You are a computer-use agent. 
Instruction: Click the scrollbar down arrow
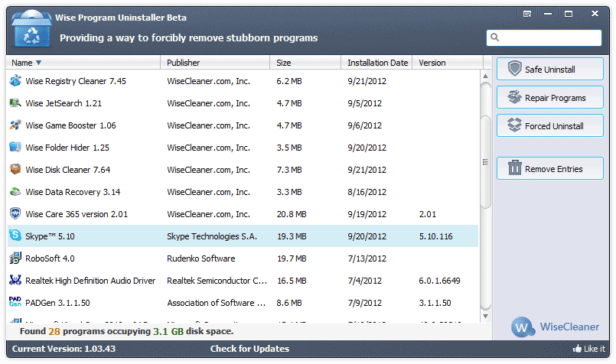[x=486, y=316]
